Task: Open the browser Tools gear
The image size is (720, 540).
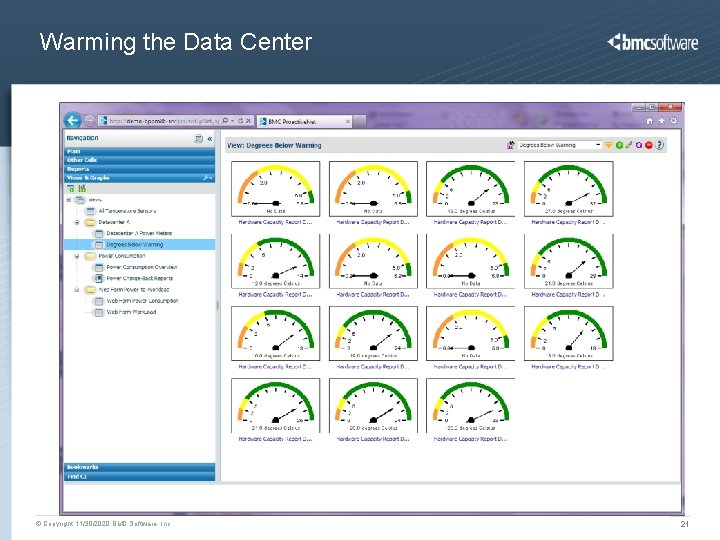Action: coord(673,121)
